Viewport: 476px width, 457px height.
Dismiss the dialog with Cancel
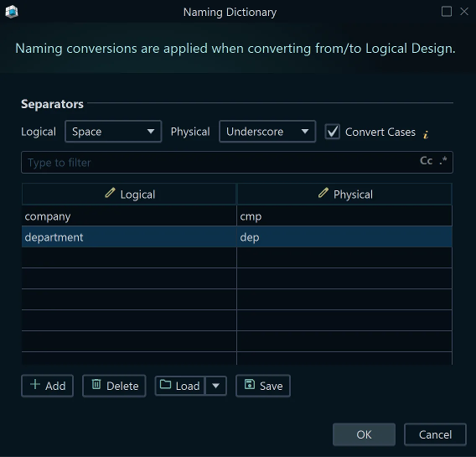pos(435,434)
